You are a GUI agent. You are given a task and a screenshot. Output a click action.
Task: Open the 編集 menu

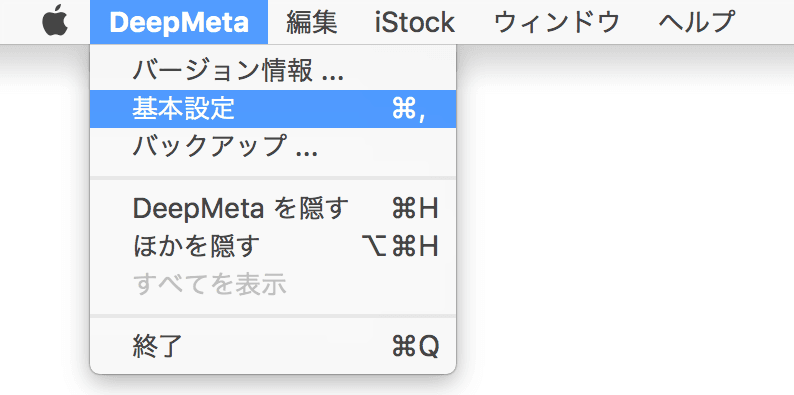[311, 22]
